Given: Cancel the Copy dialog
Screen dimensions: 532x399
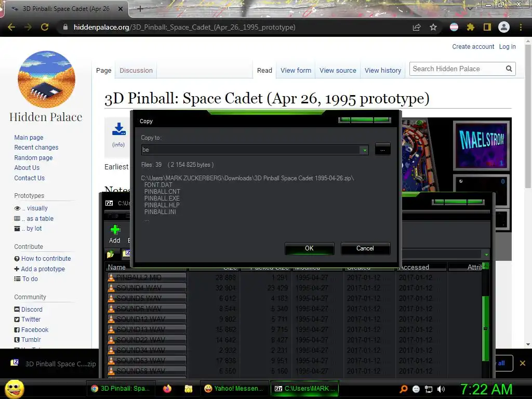Looking at the screenshot, I should [x=365, y=248].
